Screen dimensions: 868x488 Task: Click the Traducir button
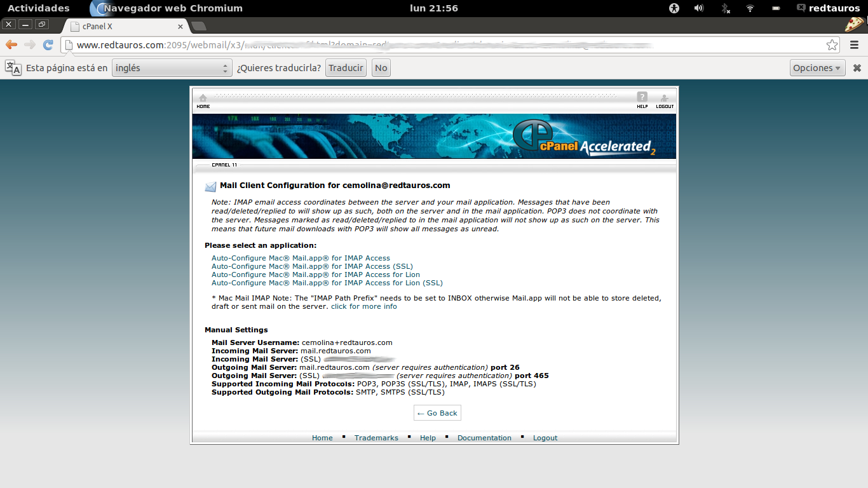pos(346,68)
